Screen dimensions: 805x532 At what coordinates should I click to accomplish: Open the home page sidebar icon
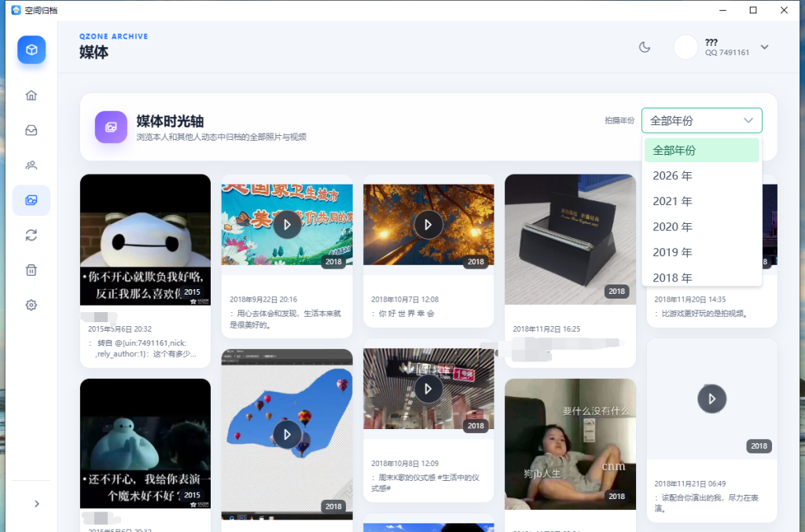coord(31,95)
